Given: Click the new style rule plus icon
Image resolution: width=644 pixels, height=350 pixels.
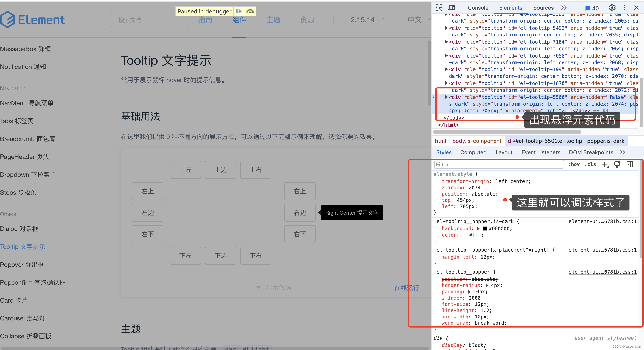Looking at the screenshot, I should click(605, 164).
